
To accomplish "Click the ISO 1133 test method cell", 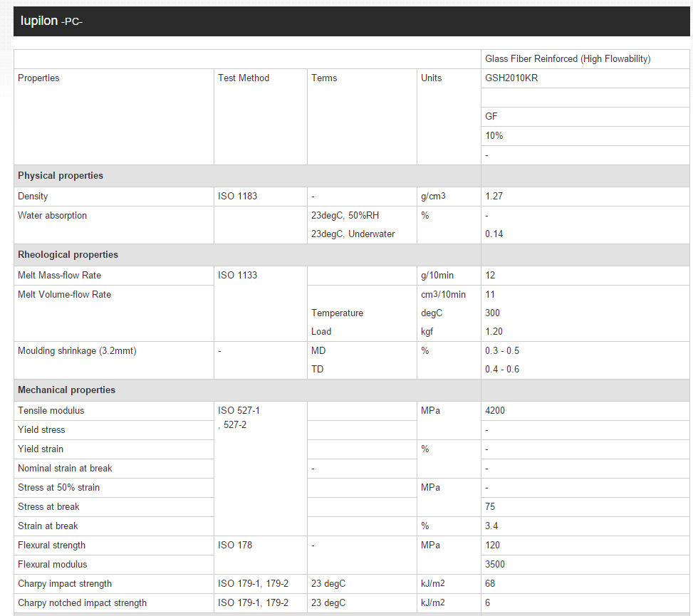I will click(x=237, y=275).
